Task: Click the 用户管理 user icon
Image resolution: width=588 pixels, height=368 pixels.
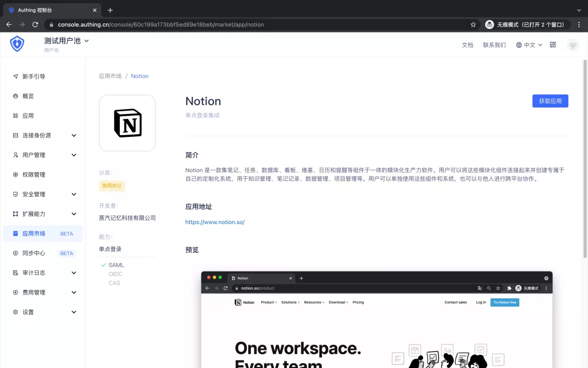Action: [x=15, y=155]
